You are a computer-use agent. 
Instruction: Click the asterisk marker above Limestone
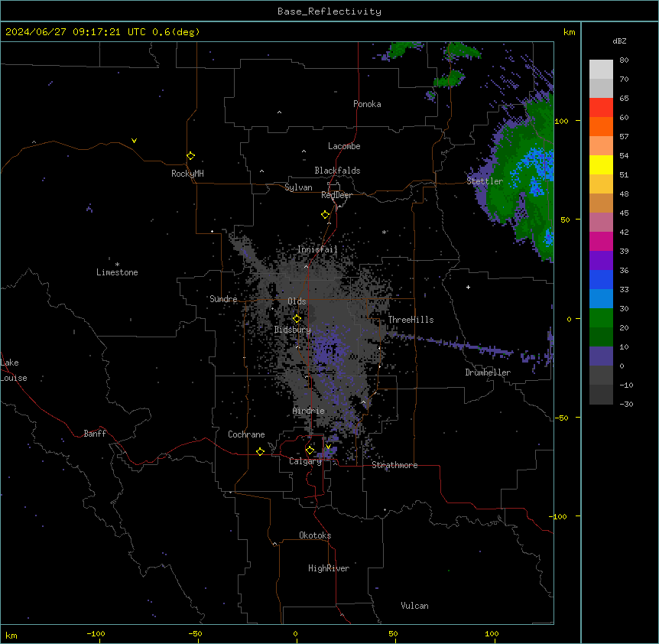tap(117, 265)
